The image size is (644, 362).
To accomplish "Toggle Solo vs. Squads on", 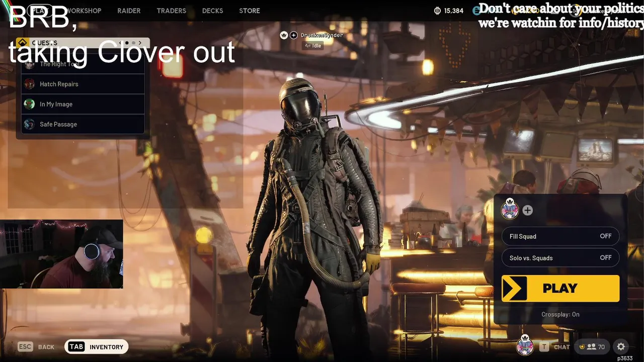I will click(560, 258).
